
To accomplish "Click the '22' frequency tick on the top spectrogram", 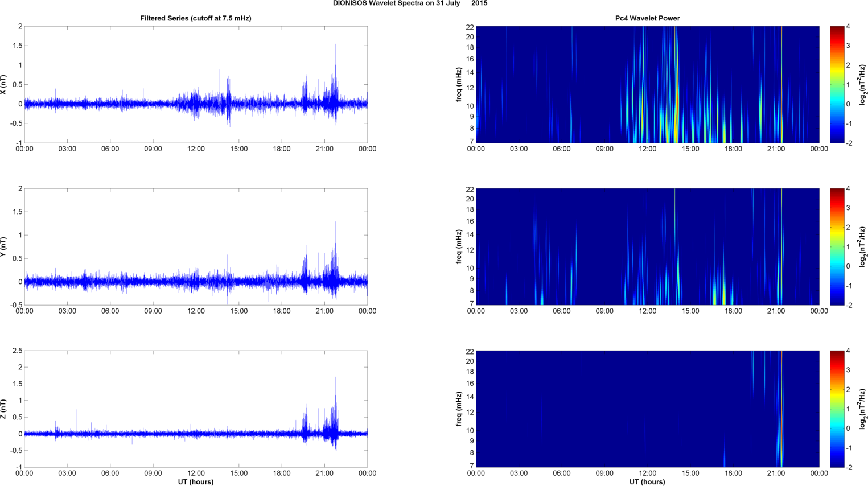I will coord(470,27).
